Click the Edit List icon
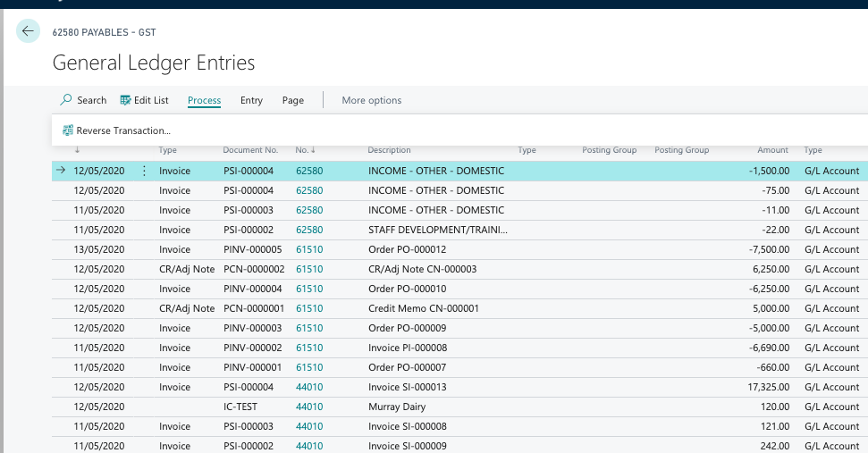Screen dimensions: 868x453 [x=126, y=100]
